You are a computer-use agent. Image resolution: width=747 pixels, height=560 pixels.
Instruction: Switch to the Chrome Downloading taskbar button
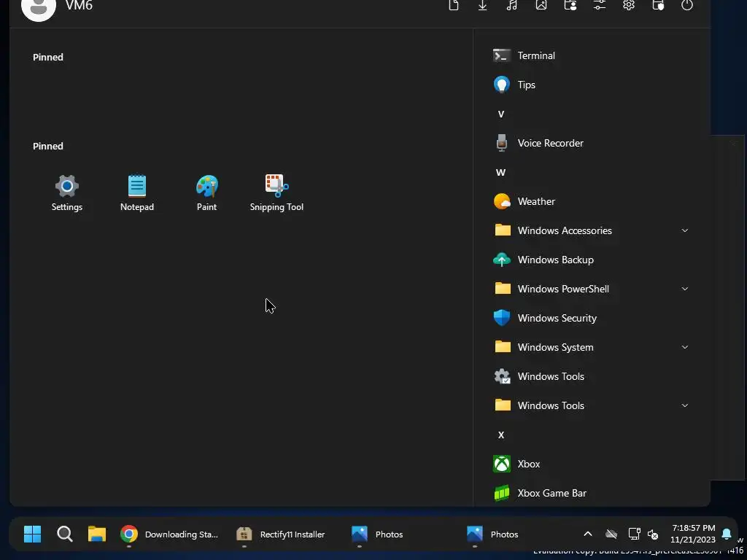coord(169,534)
